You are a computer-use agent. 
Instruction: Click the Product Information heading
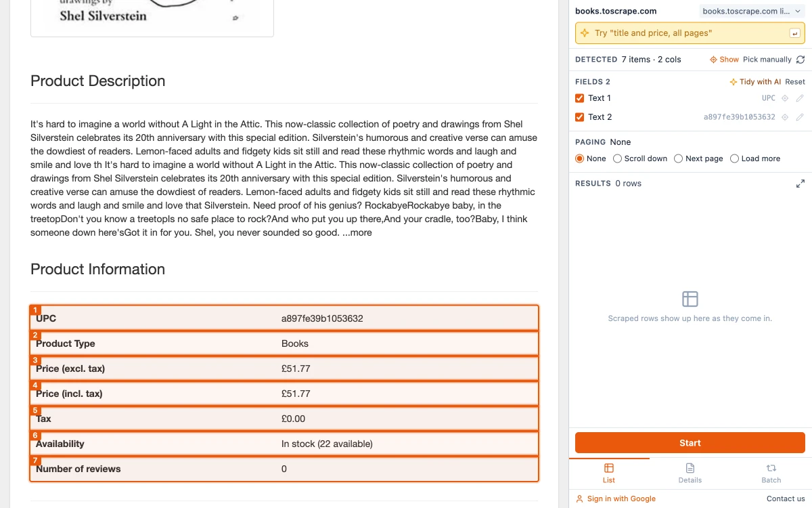pyautogui.click(x=98, y=269)
